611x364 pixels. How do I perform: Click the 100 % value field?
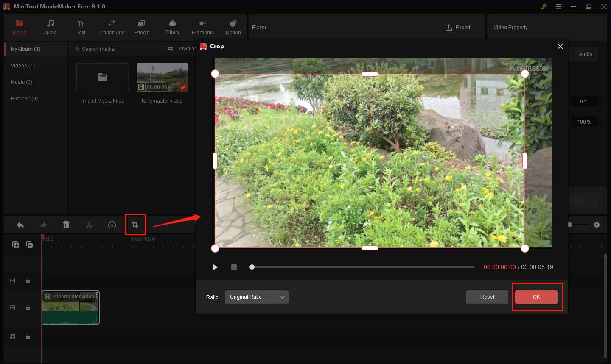(x=584, y=122)
